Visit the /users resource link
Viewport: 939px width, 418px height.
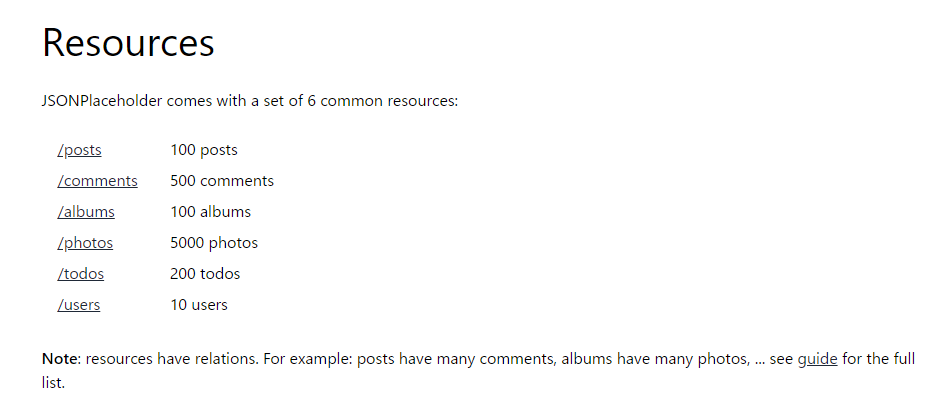tap(79, 305)
